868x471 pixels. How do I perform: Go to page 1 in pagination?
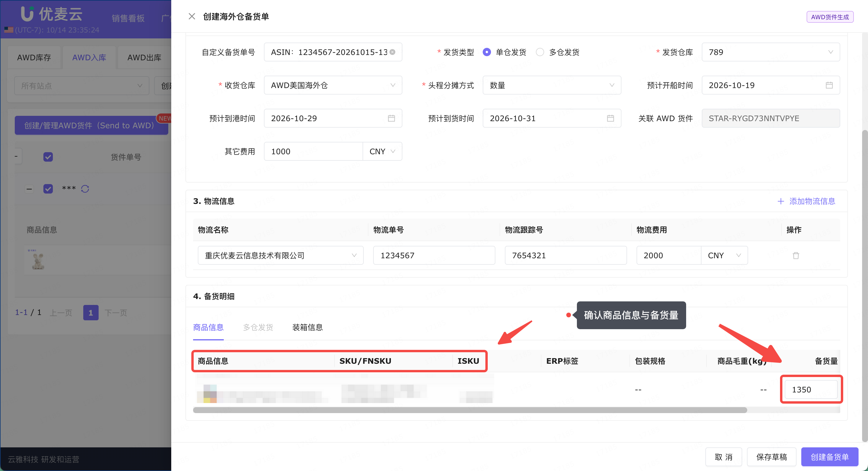[x=91, y=313]
